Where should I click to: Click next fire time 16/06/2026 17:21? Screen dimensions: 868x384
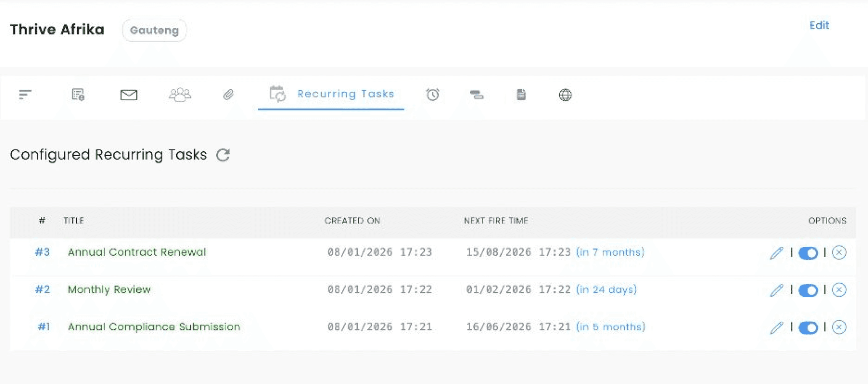(x=519, y=327)
